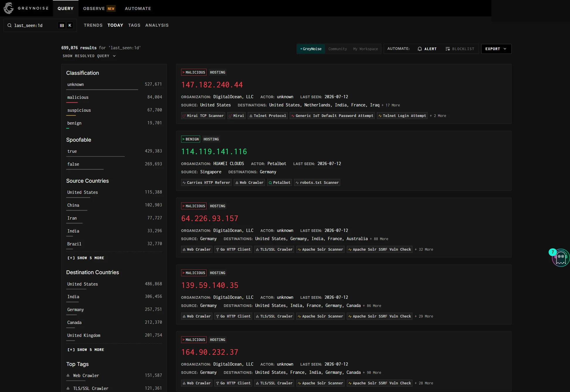
Task: Select the GreyNoise data source toggle
Action: tap(311, 49)
